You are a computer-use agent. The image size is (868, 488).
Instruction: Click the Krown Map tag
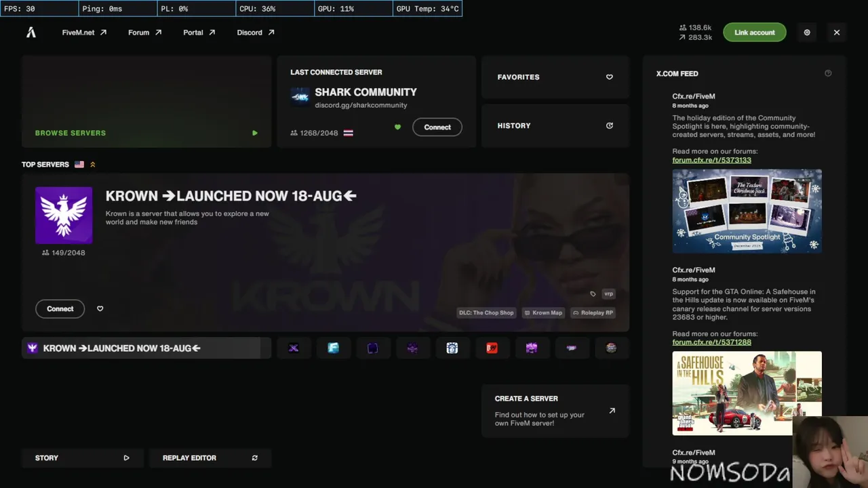click(543, 313)
